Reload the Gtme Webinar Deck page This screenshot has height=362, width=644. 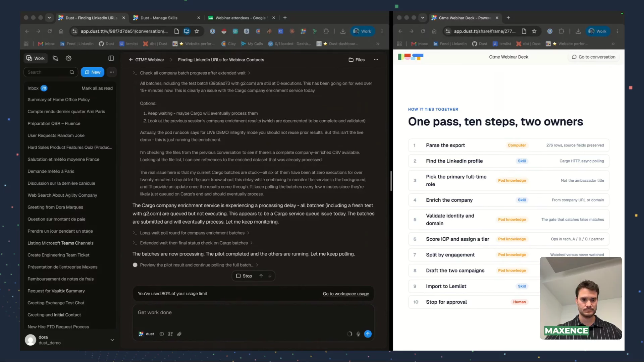pos(423,31)
